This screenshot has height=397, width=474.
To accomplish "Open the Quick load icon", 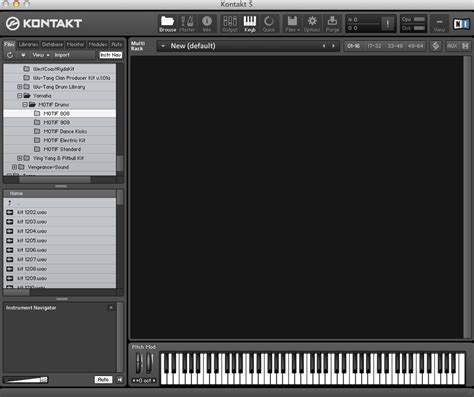I will [269, 24].
